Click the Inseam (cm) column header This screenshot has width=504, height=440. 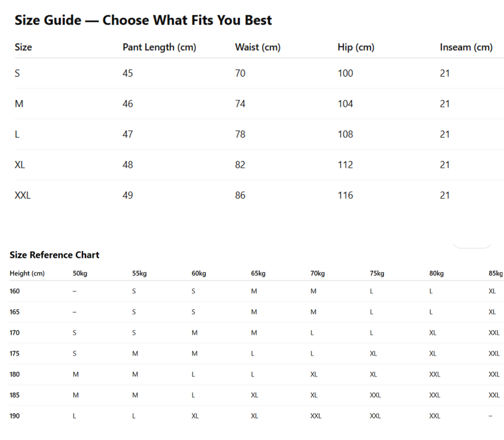click(466, 47)
